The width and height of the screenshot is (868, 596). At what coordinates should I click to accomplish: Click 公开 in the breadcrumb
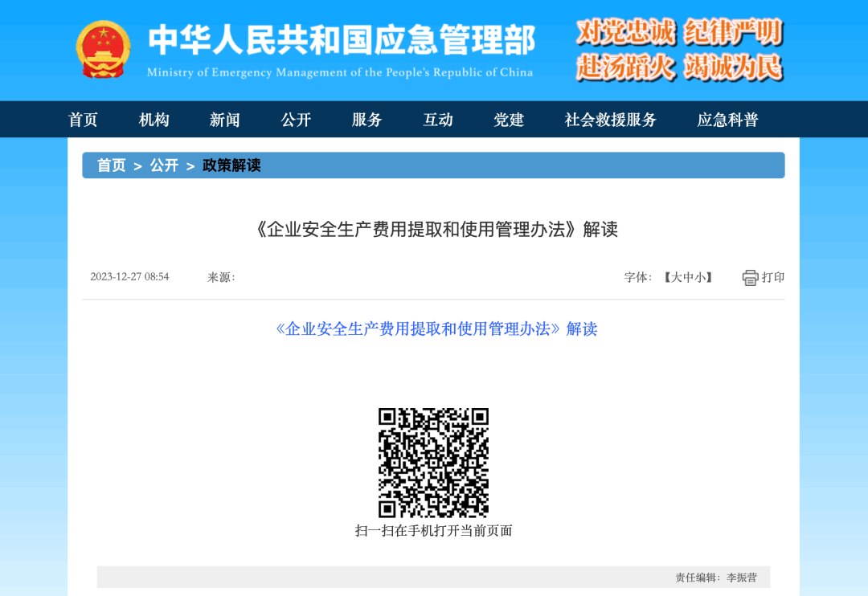click(165, 165)
